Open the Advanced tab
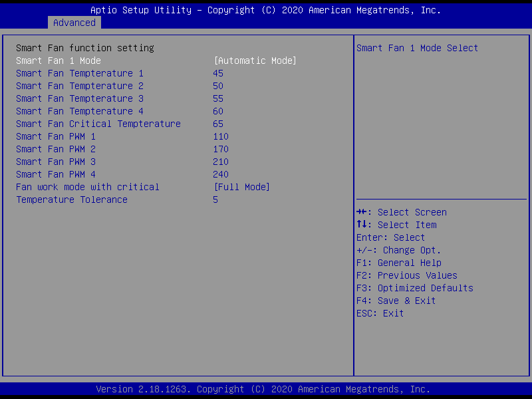532x399 pixels. coord(74,23)
